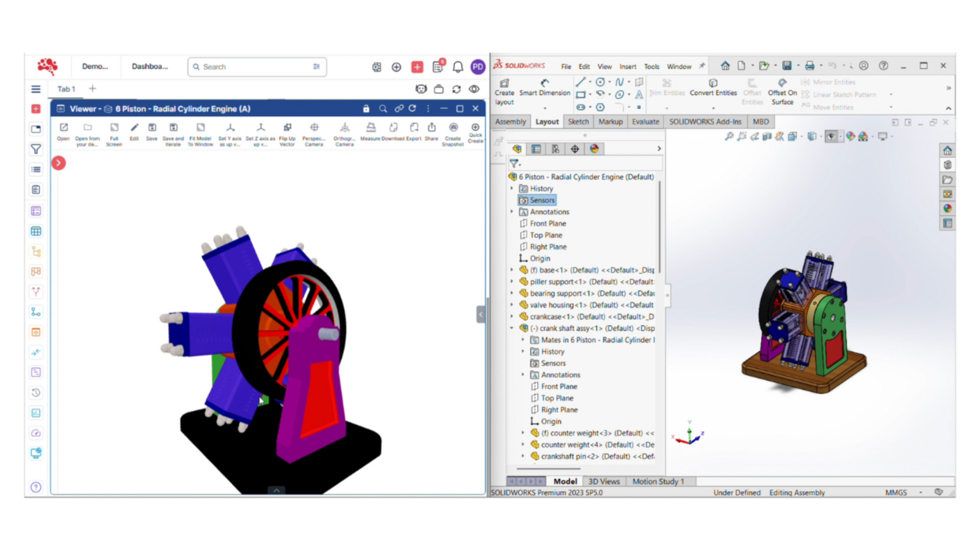Toggle the section view display mode
Image resolution: width=980 pixels, height=551 pixels.
(767, 137)
